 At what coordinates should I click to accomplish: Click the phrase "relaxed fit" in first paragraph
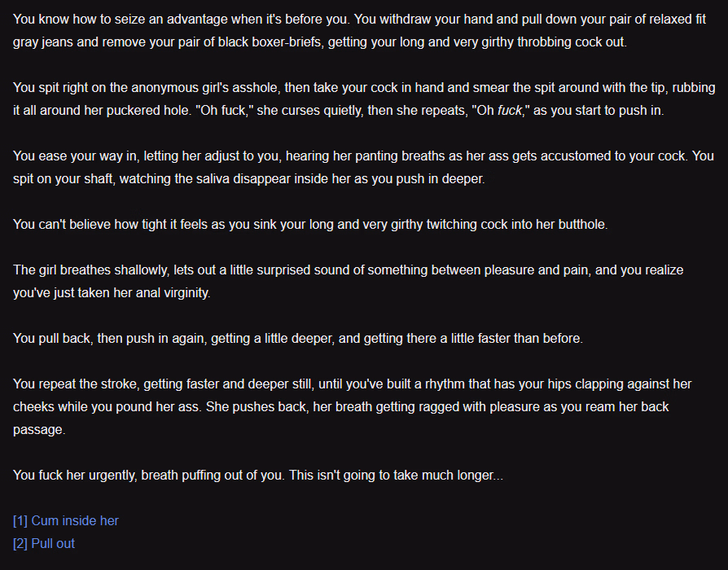pyautogui.click(x=678, y=19)
